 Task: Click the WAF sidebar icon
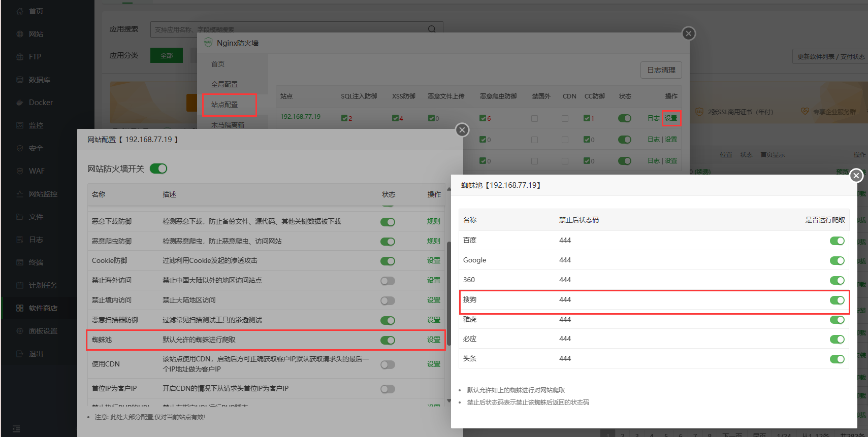(x=20, y=171)
